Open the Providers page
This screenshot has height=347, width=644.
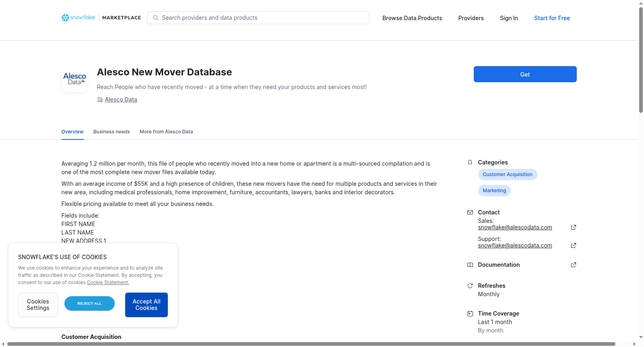click(471, 18)
